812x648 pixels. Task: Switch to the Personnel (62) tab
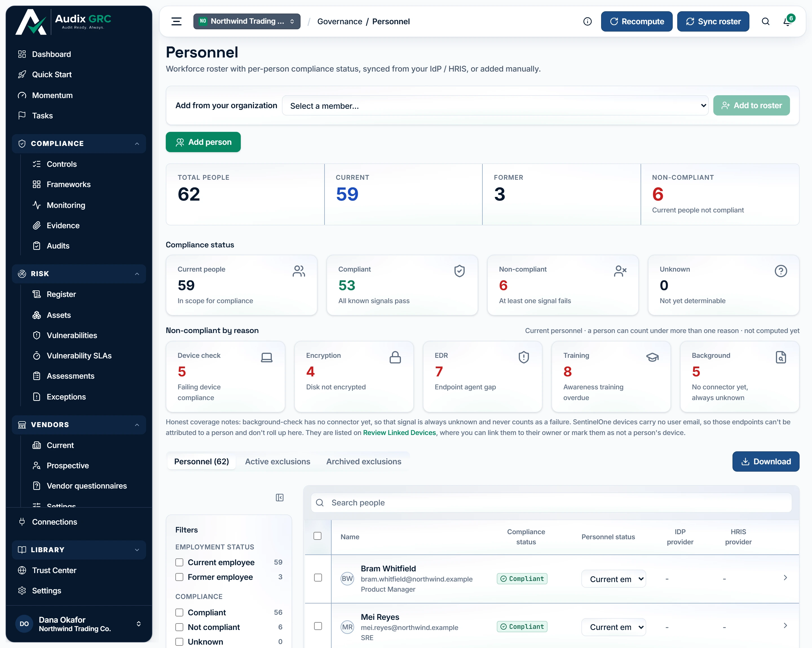(202, 462)
